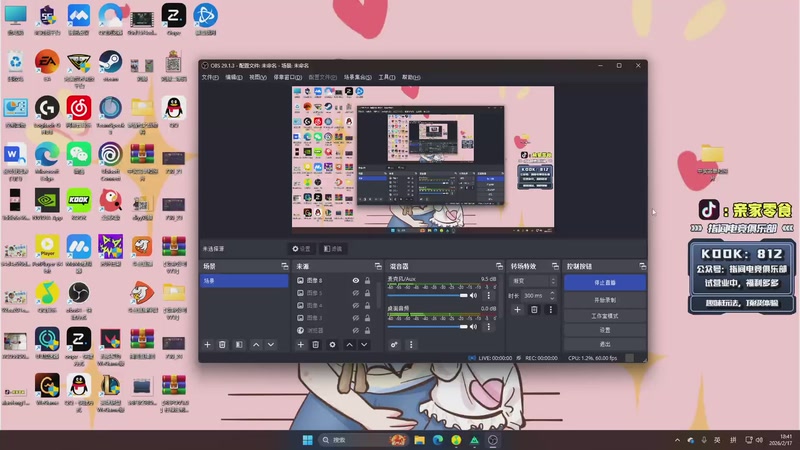Screen dimensions: 800x450
Task: Move source up with the 来源 panel up arrow
Action: tap(349, 345)
